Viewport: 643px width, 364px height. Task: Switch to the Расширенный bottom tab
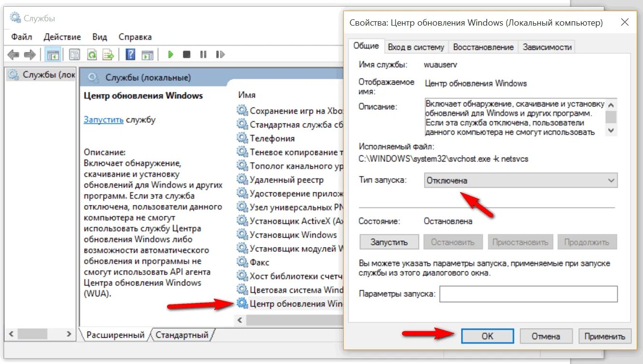pyautogui.click(x=115, y=335)
